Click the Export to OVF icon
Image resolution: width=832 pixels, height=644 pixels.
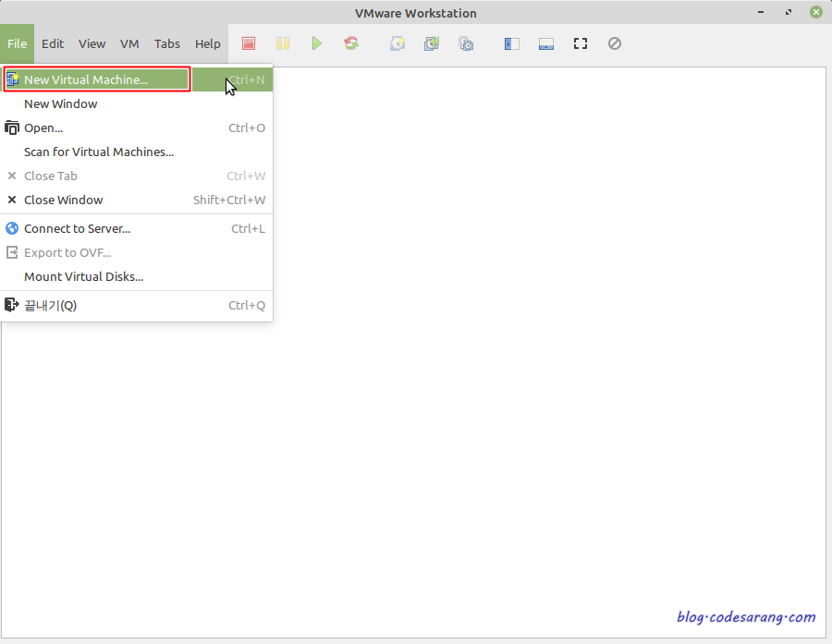click(12, 252)
